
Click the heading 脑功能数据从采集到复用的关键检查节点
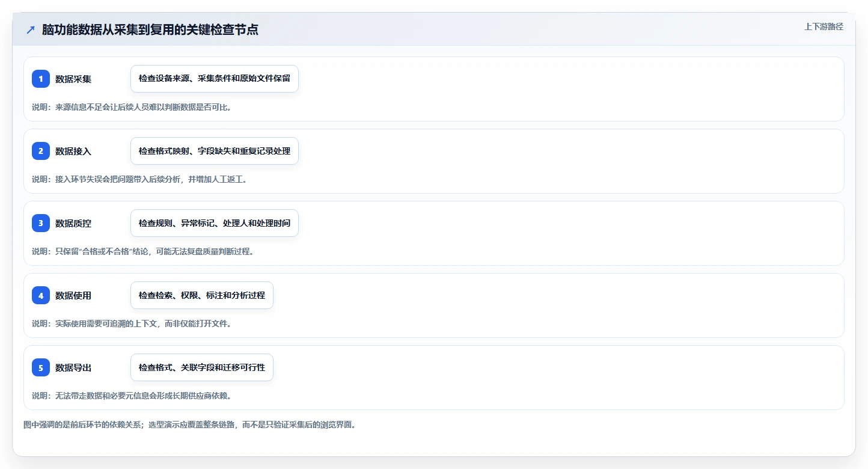(150, 29)
